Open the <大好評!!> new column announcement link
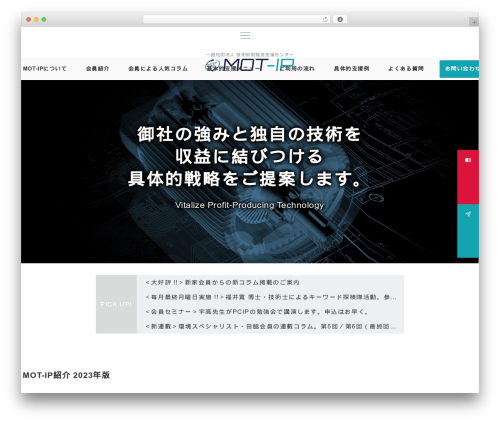This screenshot has width=500, height=423. tap(222, 283)
